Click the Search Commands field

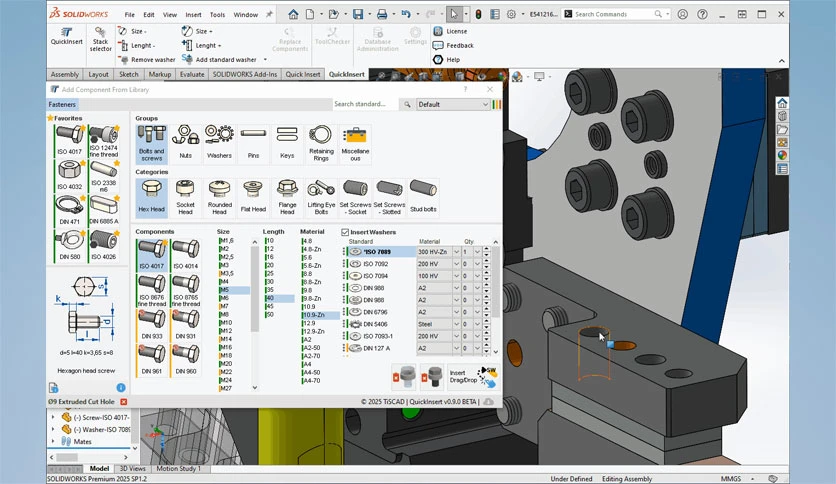pos(614,14)
